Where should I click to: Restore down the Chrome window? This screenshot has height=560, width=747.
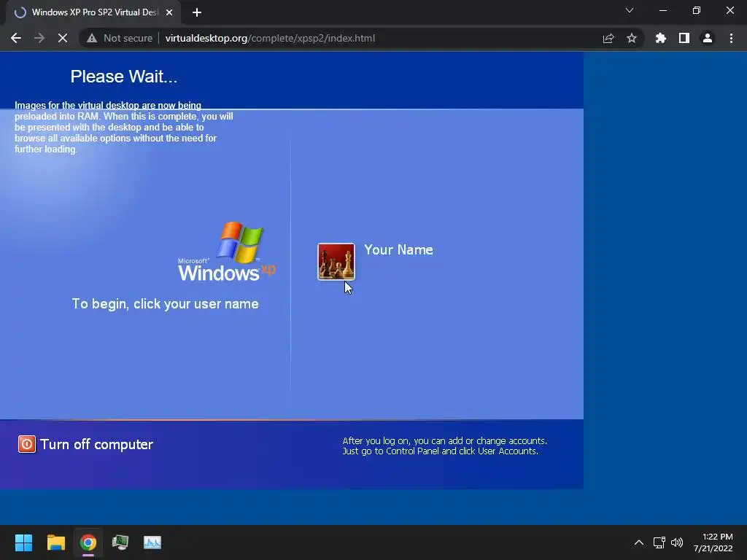pos(697,10)
